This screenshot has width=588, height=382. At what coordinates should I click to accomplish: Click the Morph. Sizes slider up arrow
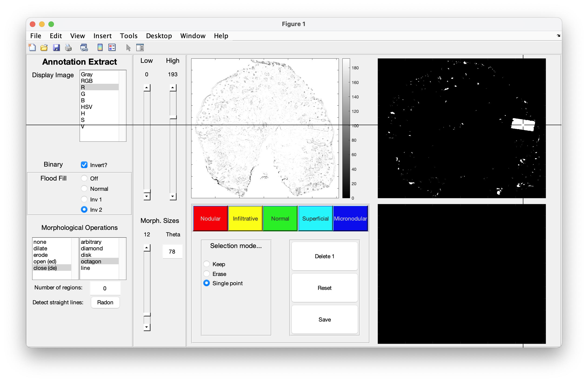pos(147,248)
